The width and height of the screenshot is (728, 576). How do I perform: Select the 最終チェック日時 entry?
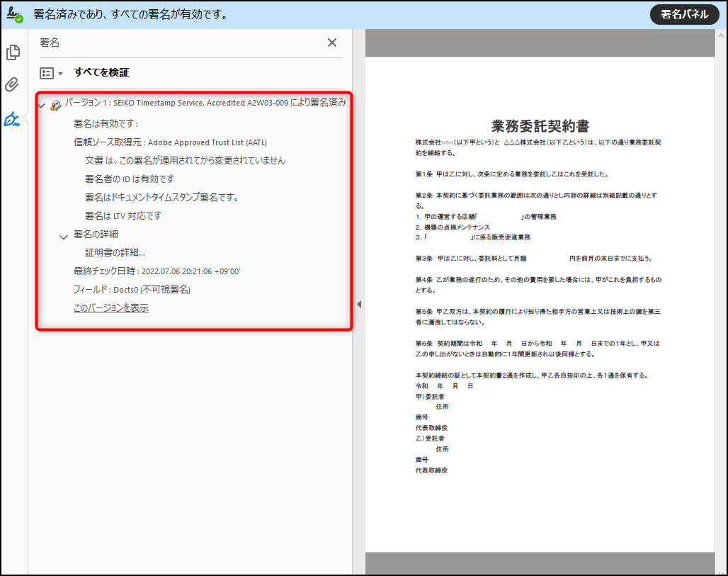click(x=157, y=271)
